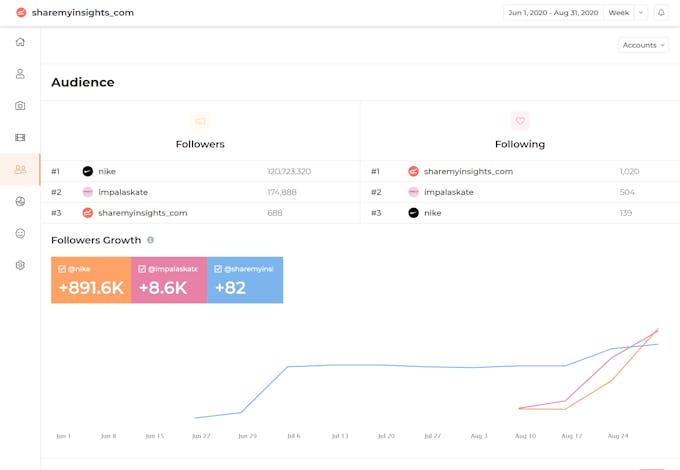This screenshot has width=680, height=470.
Task: Click the Aug 24 axis label
Action: (618, 436)
